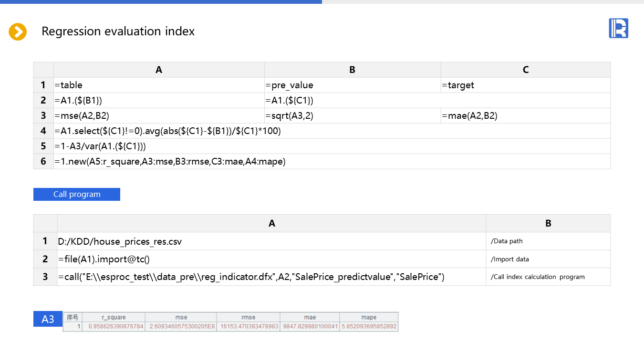Viewport: 644px width, 362px height.
Task: Click the mape value in the result table
Action: 368,327
